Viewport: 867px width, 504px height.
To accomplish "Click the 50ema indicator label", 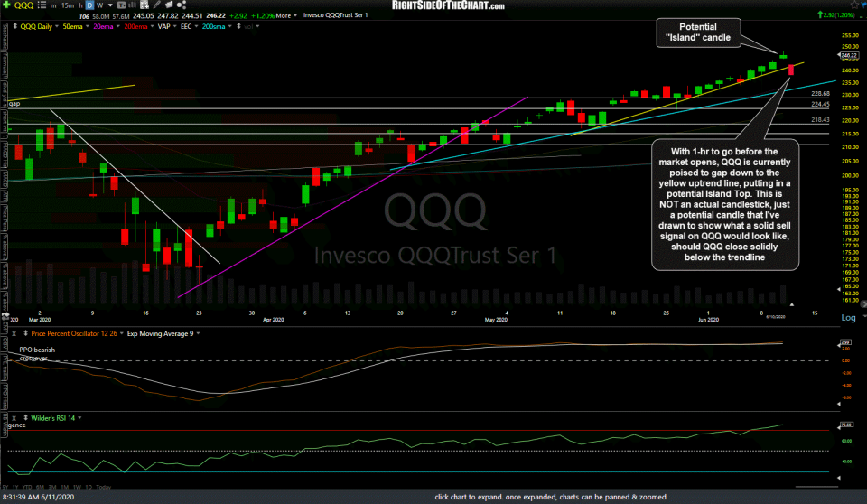I will [72, 26].
